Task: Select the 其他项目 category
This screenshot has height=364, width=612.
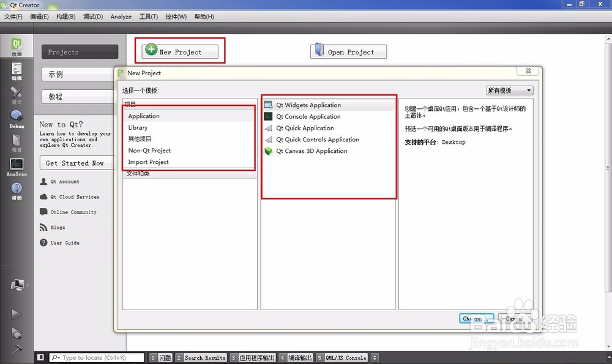Action: coord(189,139)
